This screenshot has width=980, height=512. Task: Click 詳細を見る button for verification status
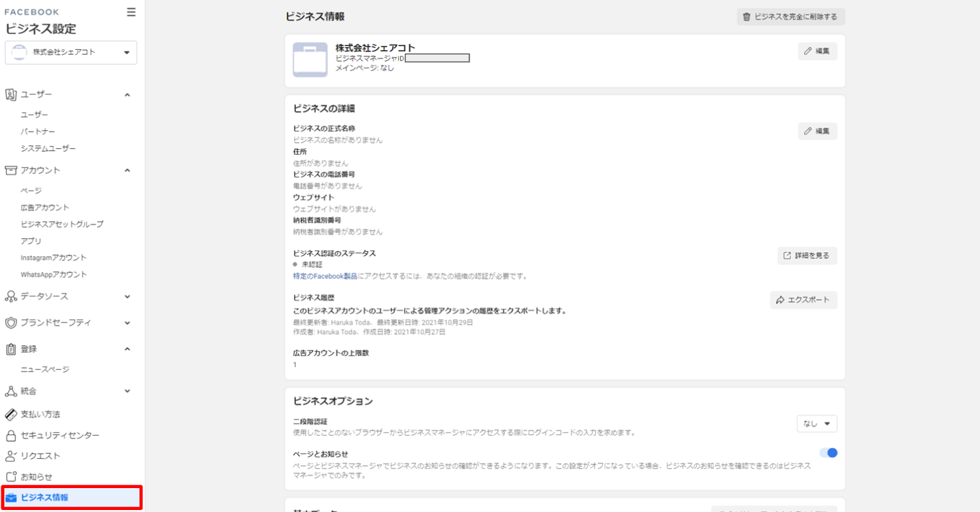(x=807, y=256)
